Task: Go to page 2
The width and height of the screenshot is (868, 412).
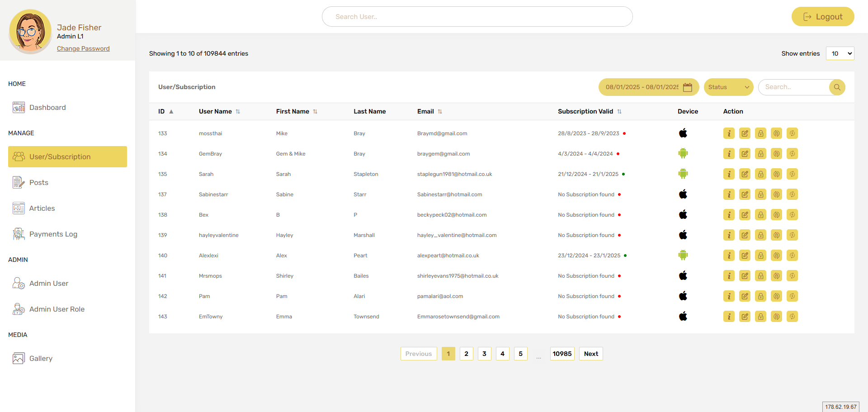Action: coord(467,354)
